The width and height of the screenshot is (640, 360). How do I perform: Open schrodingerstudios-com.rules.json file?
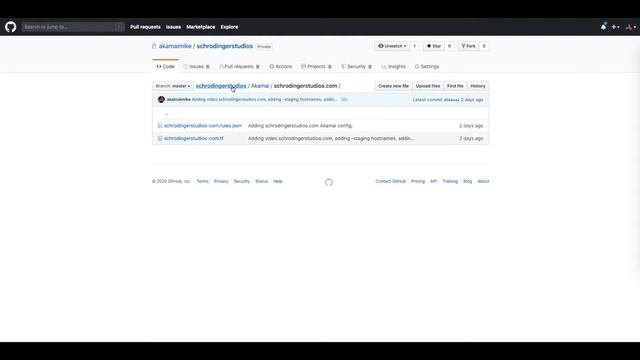(203, 126)
